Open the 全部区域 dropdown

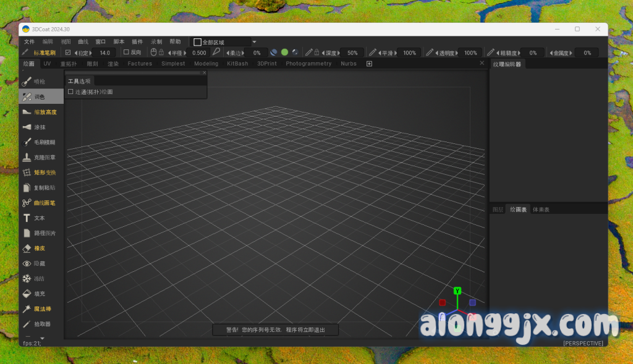[x=254, y=42]
